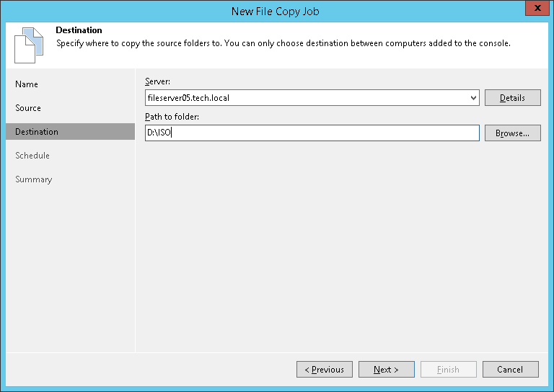Go back with the Previous button
The image size is (554, 392).
click(324, 370)
